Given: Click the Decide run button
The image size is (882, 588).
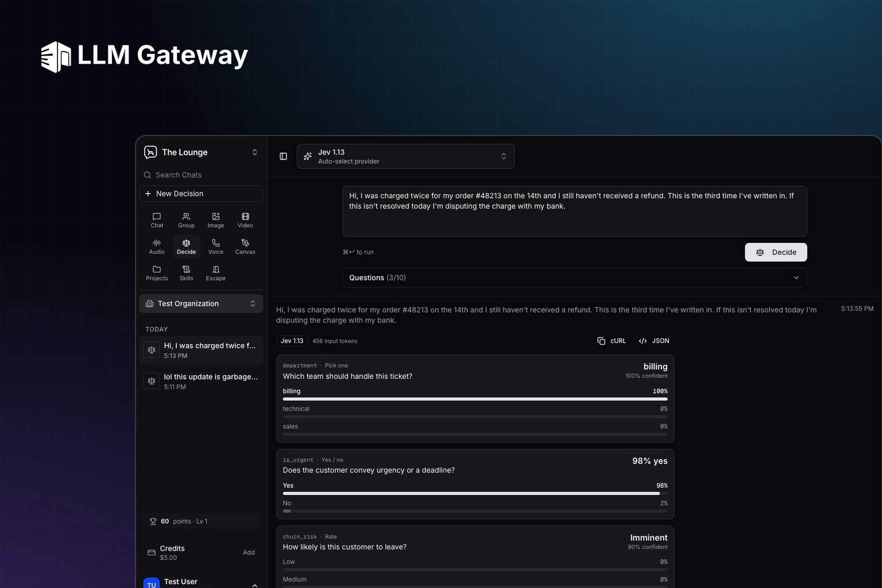Looking at the screenshot, I should (x=776, y=252).
